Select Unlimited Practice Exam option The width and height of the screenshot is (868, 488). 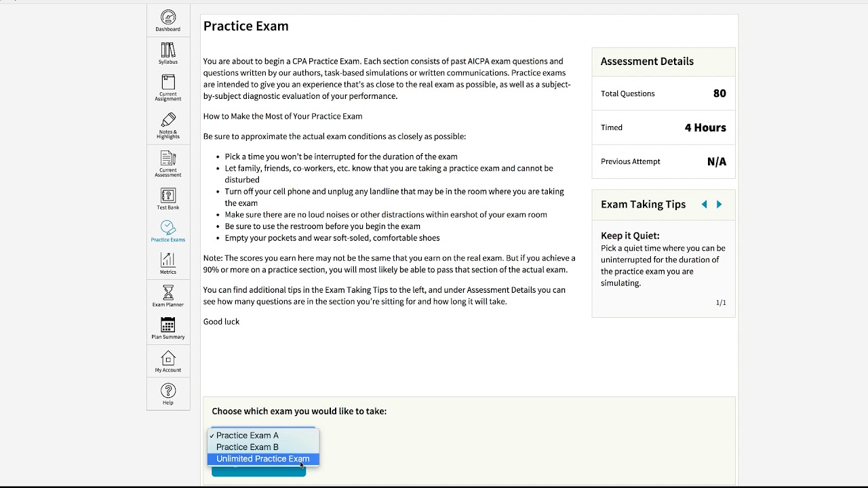pyautogui.click(x=262, y=459)
